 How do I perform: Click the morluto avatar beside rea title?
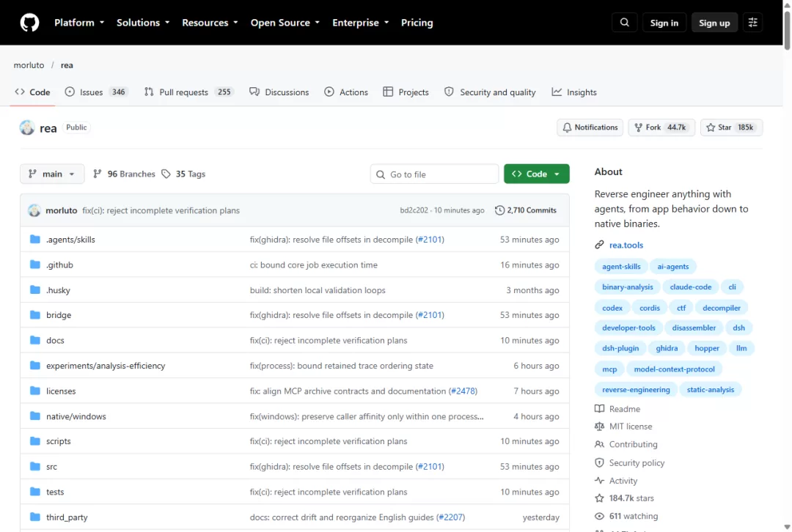pyautogui.click(x=27, y=128)
